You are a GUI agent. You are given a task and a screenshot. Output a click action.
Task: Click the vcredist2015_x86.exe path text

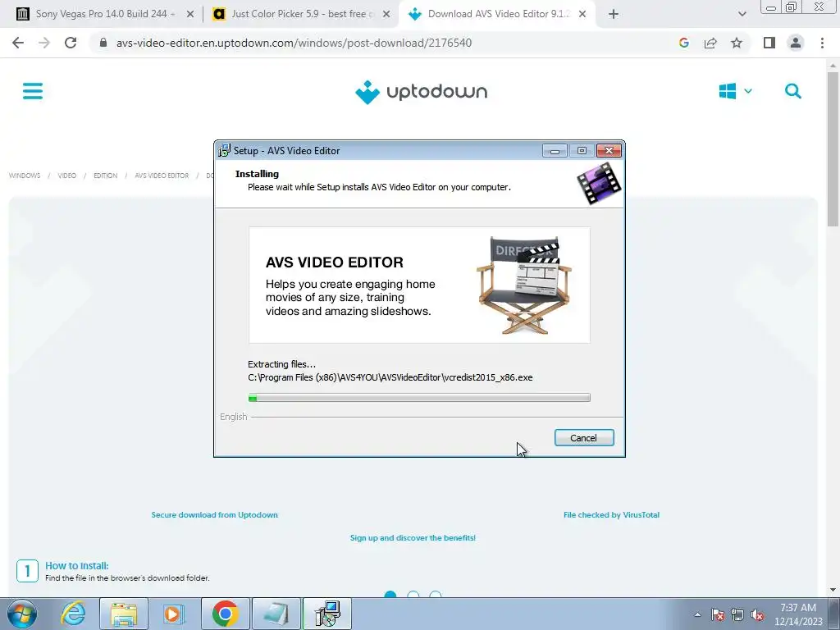[x=390, y=377]
